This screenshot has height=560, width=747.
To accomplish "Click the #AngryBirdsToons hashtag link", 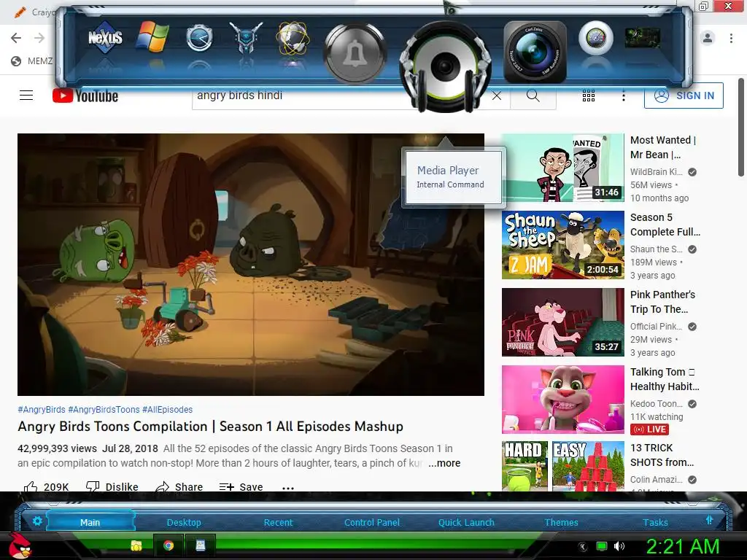I will [104, 410].
